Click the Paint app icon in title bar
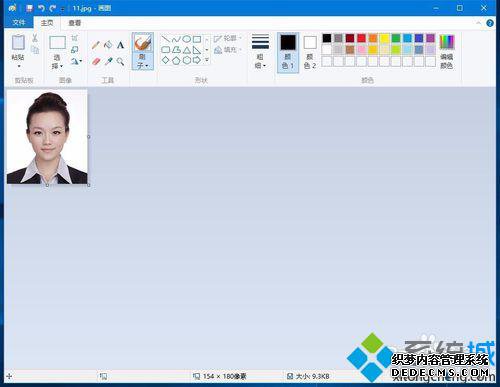Screen dimensions: 500x387 13,8
